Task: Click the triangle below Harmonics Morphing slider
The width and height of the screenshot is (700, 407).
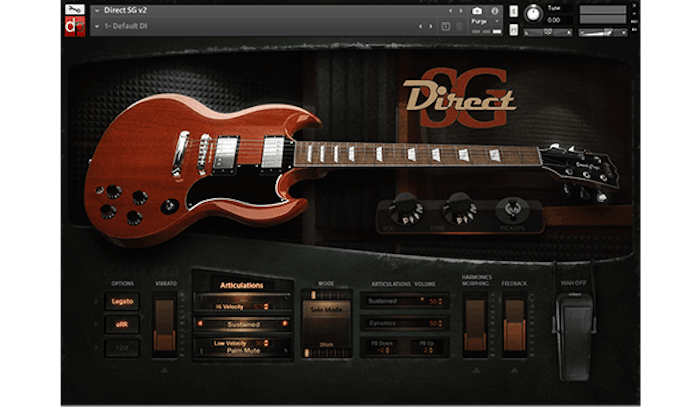Action: pos(475,370)
